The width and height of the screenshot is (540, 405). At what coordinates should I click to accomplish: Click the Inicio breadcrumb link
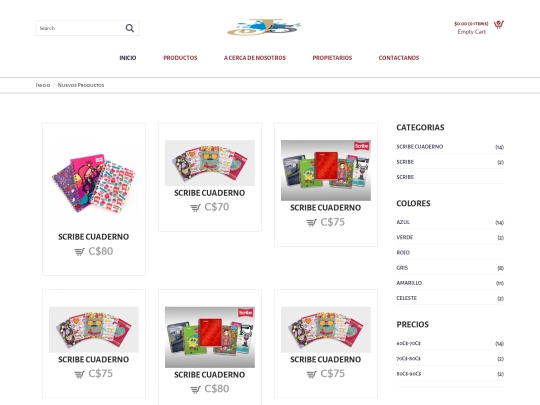point(43,85)
